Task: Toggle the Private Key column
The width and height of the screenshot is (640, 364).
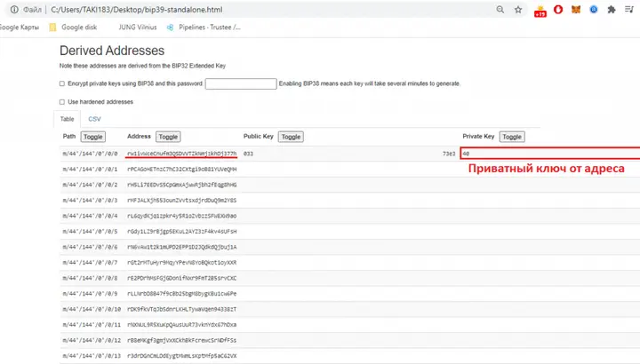Action: [x=512, y=137]
